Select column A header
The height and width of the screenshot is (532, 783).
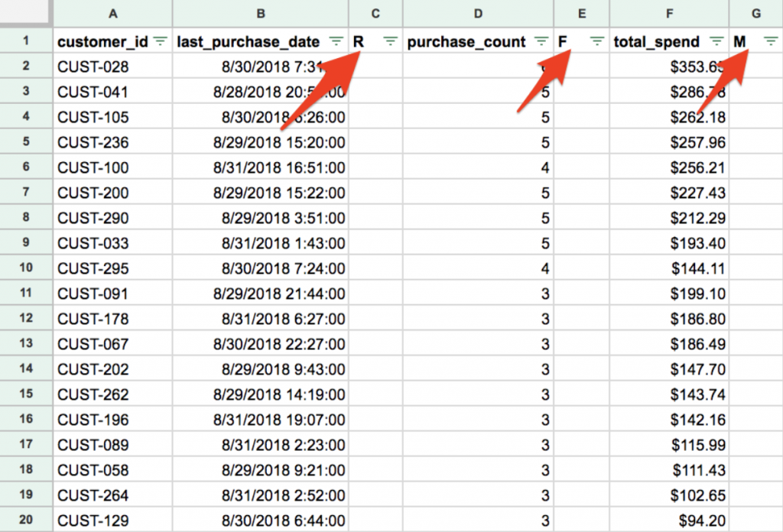click(113, 14)
